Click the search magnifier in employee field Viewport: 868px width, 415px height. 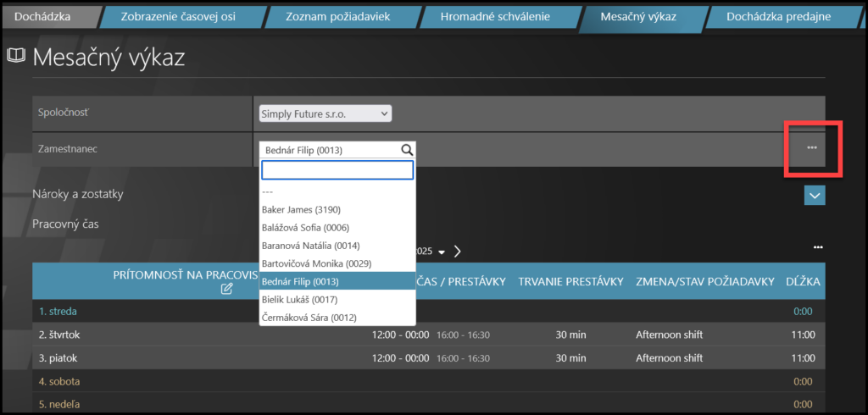point(407,150)
